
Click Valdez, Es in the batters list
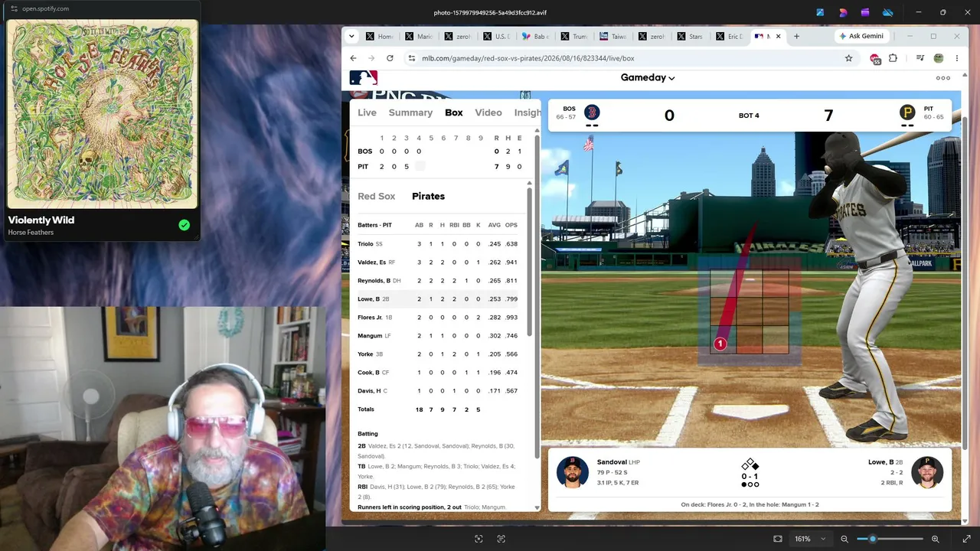pos(371,262)
